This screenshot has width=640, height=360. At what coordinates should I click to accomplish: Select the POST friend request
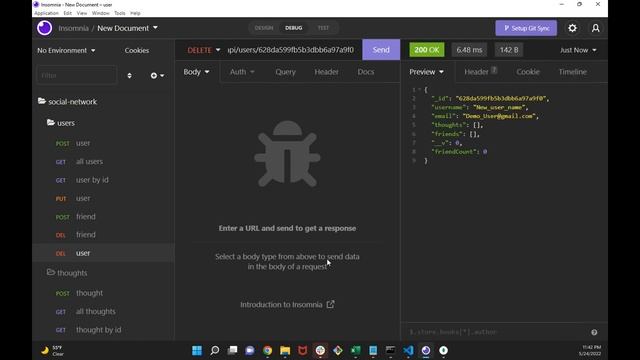tap(103, 217)
